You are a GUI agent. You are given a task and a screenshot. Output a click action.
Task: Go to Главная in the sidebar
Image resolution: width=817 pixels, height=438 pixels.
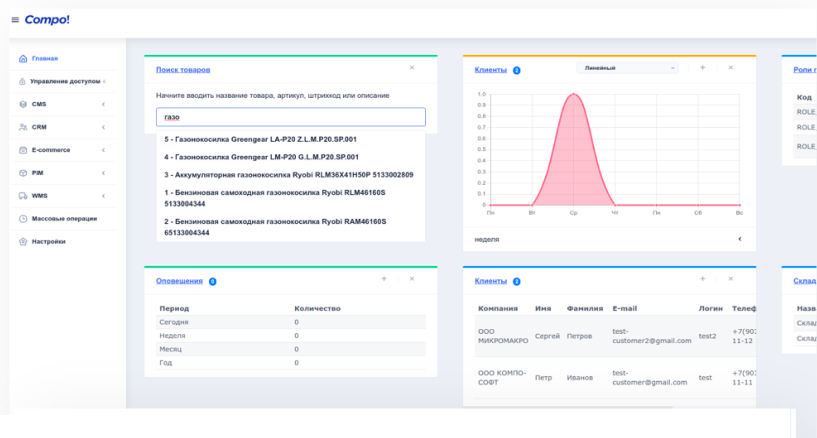[x=45, y=58]
